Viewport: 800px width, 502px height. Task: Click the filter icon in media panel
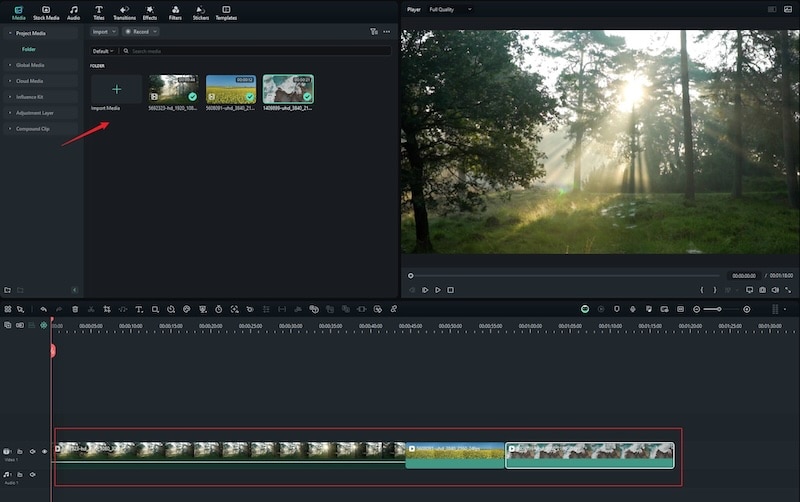click(x=374, y=32)
